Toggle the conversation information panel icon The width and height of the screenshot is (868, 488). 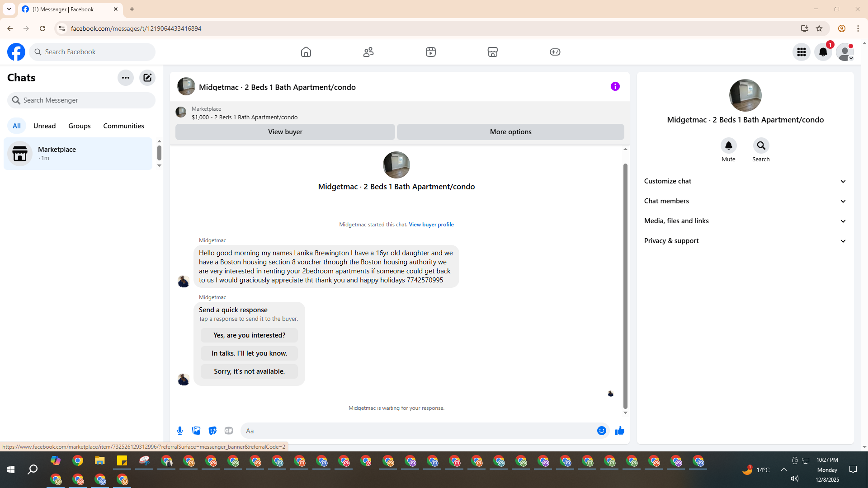(x=615, y=86)
